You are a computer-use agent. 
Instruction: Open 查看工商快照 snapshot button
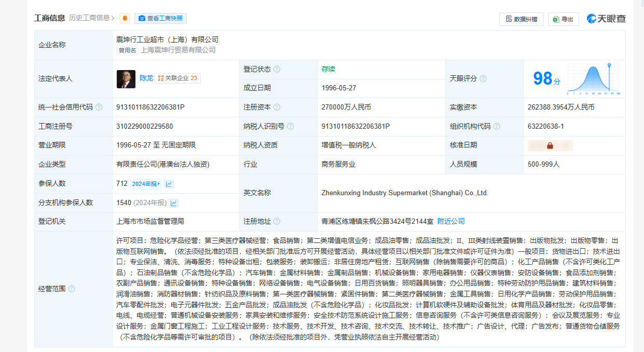(x=160, y=19)
